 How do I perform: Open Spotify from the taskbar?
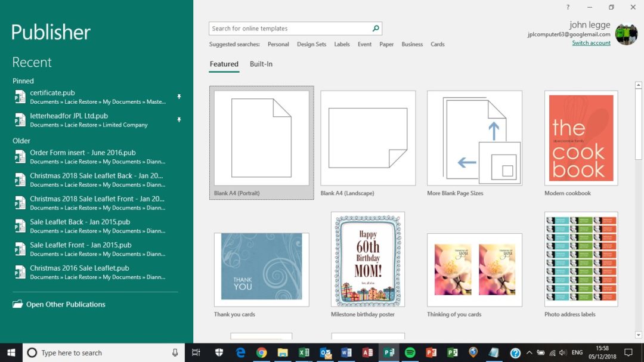411,352
